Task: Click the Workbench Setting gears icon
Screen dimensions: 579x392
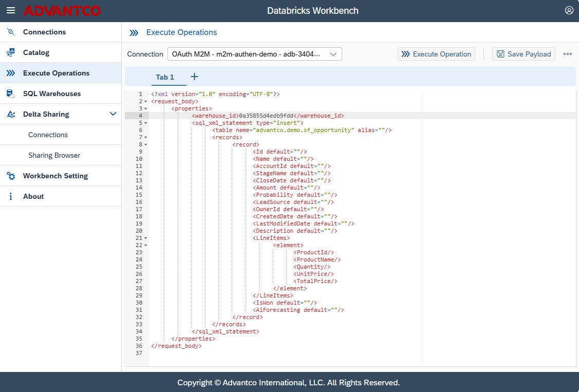Action: 11,176
